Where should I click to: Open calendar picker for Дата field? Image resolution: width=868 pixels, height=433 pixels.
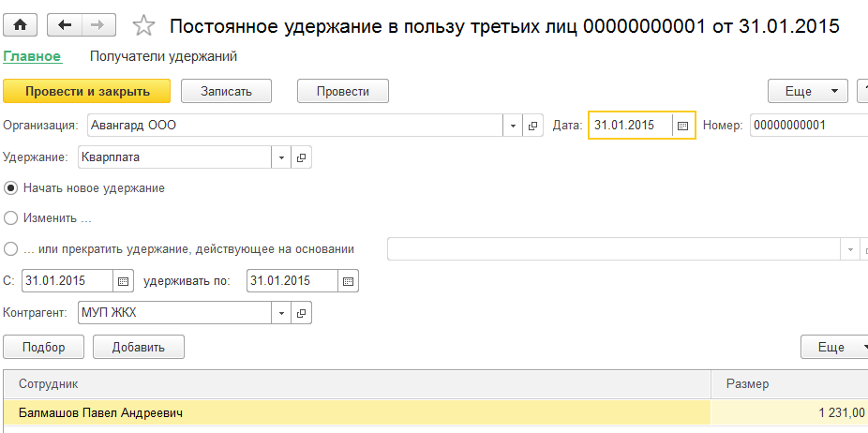(x=683, y=126)
